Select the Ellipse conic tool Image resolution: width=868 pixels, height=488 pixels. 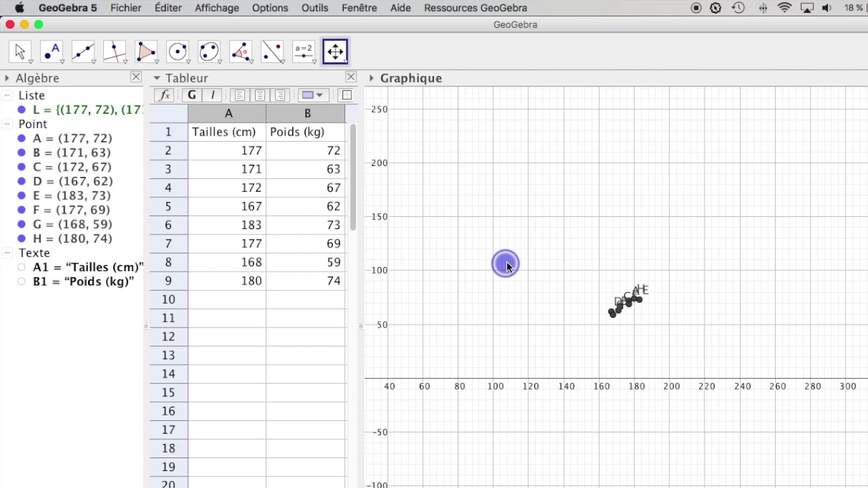coord(210,52)
